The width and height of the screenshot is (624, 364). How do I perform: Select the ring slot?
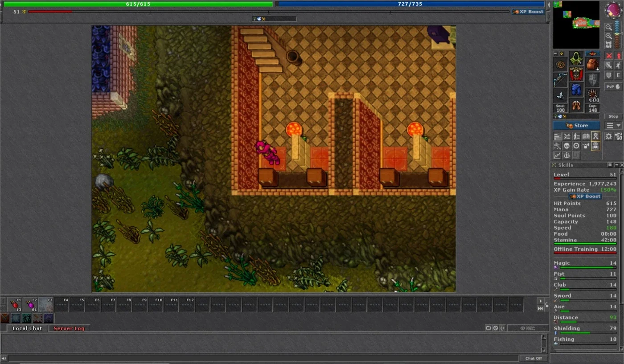point(560,95)
